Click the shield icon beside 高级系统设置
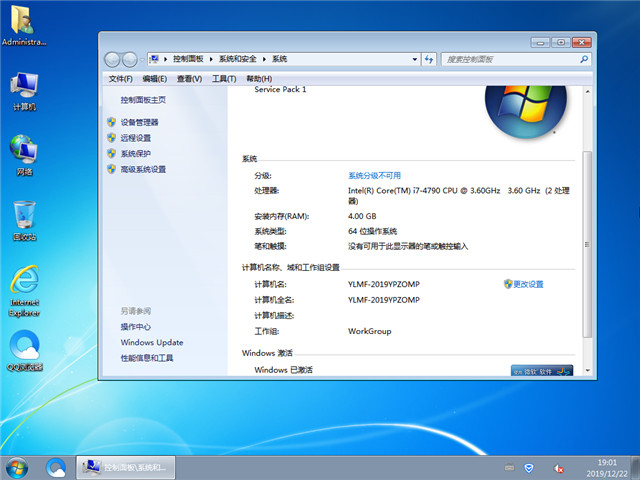The image size is (640, 480). (x=111, y=169)
